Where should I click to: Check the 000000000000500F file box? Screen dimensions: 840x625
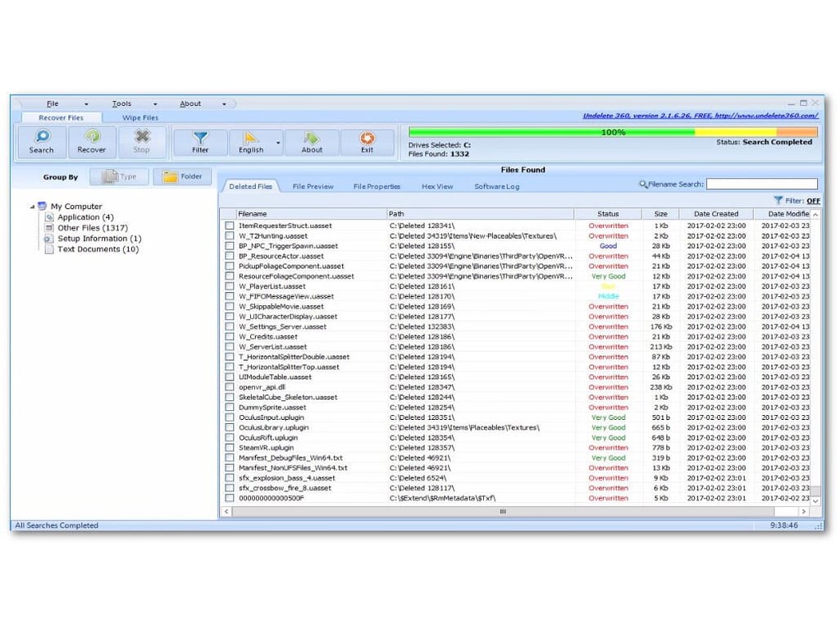pyautogui.click(x=230, y=498)
